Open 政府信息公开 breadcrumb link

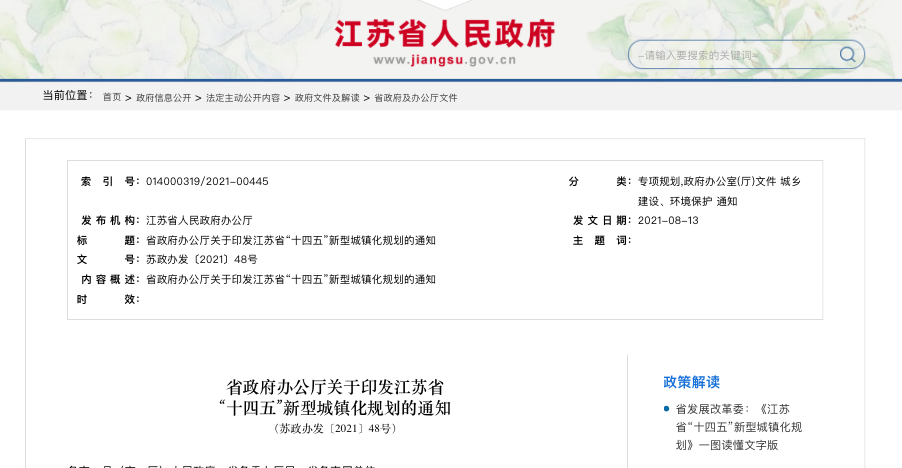point(163,98)
